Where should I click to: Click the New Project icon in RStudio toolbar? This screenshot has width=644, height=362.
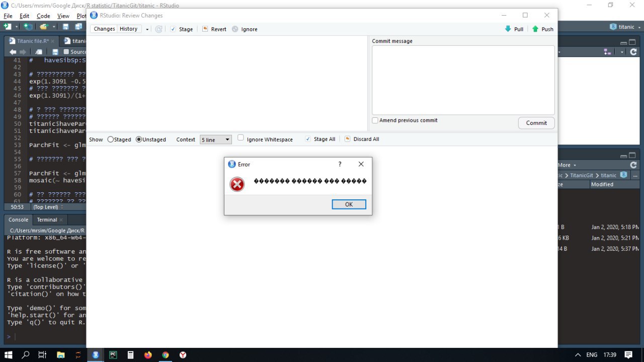point(28,26)
